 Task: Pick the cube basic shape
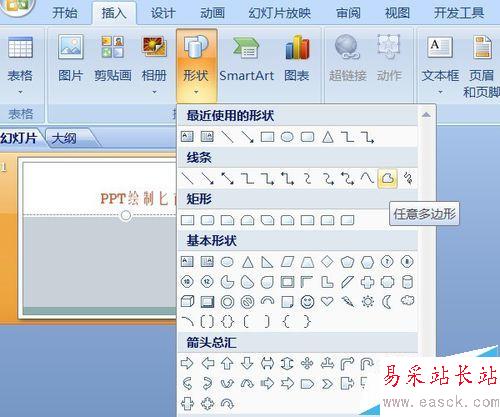[187, 302]
